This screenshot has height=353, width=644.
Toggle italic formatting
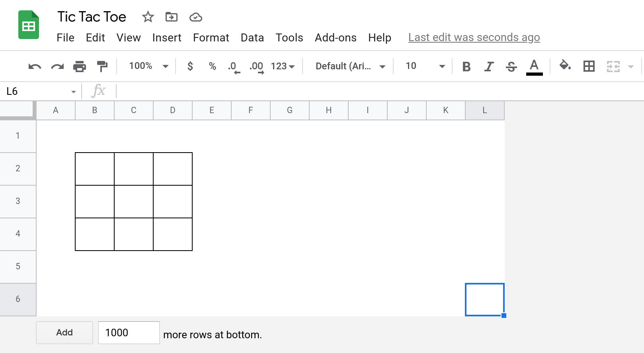(489, 67)
